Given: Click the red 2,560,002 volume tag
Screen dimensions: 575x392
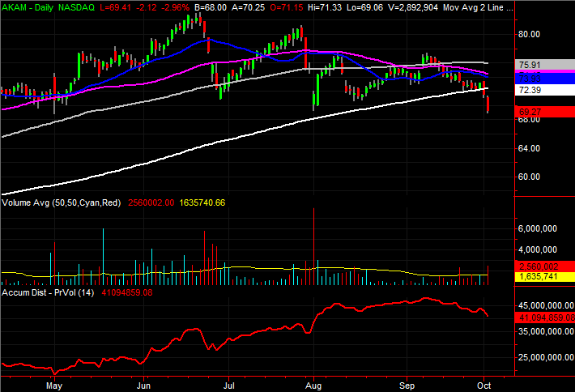Looking at the screenshot, I should pos(545,266).
